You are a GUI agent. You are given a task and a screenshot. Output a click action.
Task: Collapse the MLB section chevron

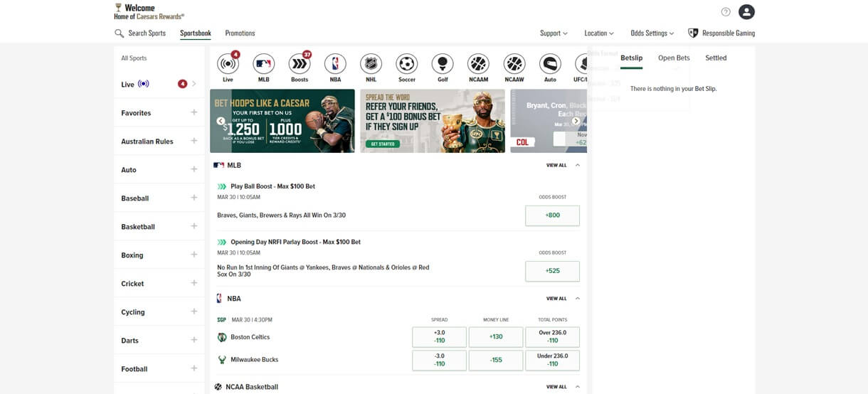tap(577, 165)
